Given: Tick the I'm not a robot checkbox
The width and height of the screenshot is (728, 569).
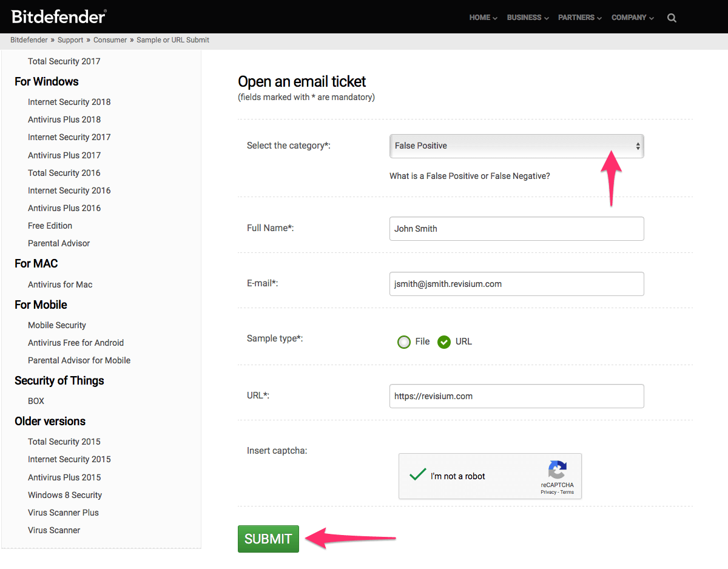Looking at the screenshot, I should [x=417, y=475].
